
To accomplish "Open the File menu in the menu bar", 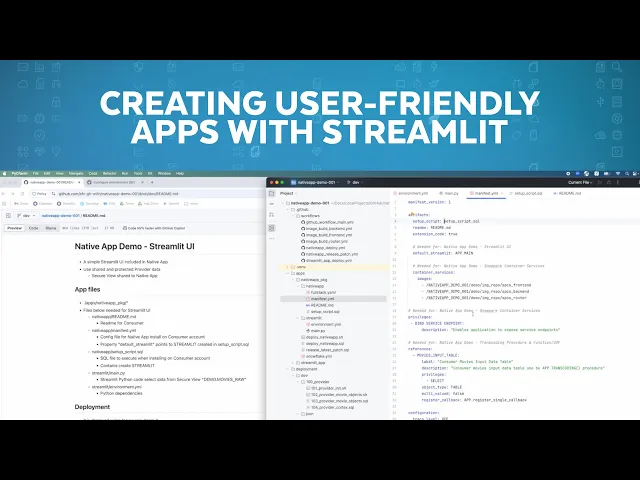I will tap(36, 173).
